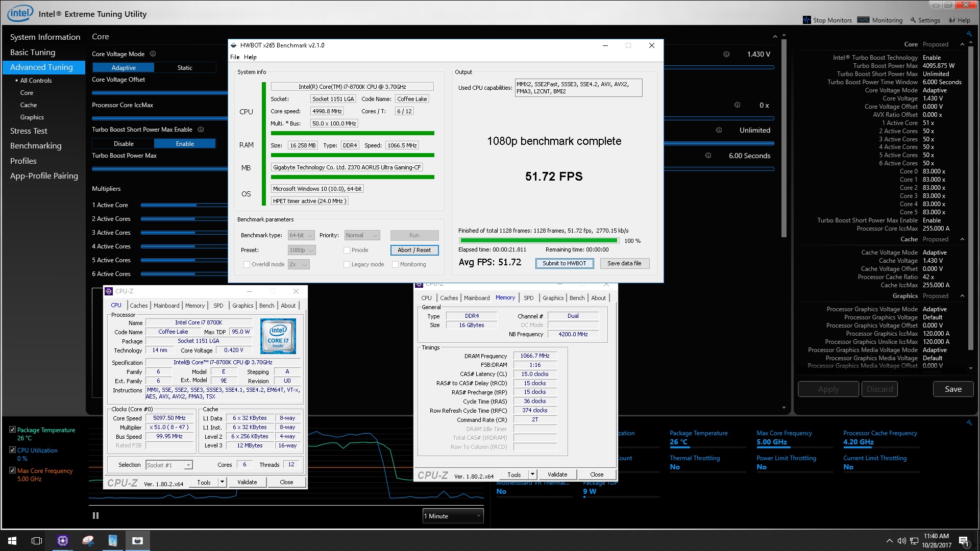This screenshot has width=980, height=551.
Task: Open Overkill mode 2x dropdown
Action: [299, 264]
